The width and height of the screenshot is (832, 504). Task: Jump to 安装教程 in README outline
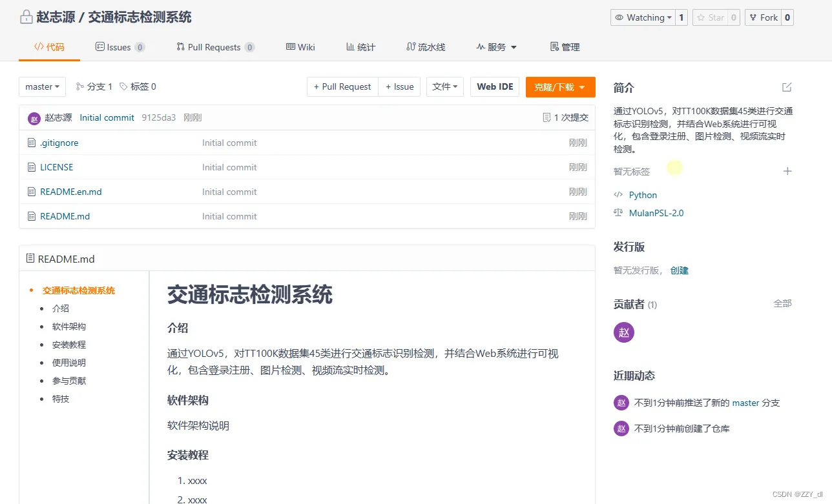coord(69,345)
